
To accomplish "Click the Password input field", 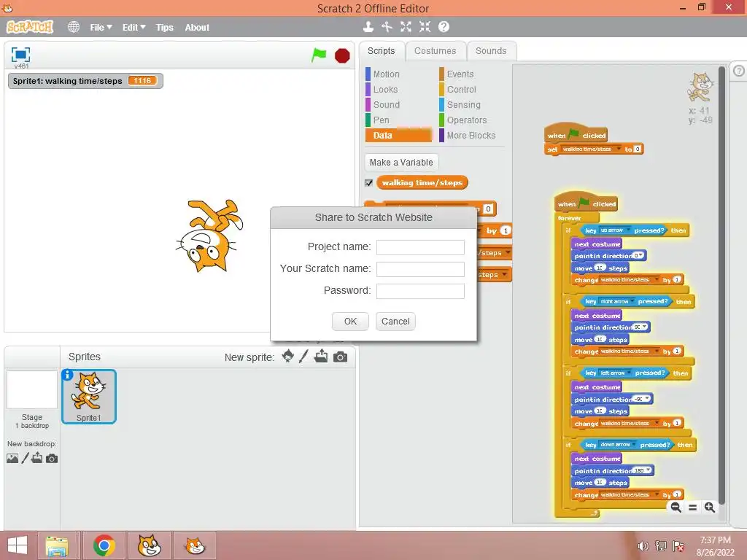I will [420, 291].
